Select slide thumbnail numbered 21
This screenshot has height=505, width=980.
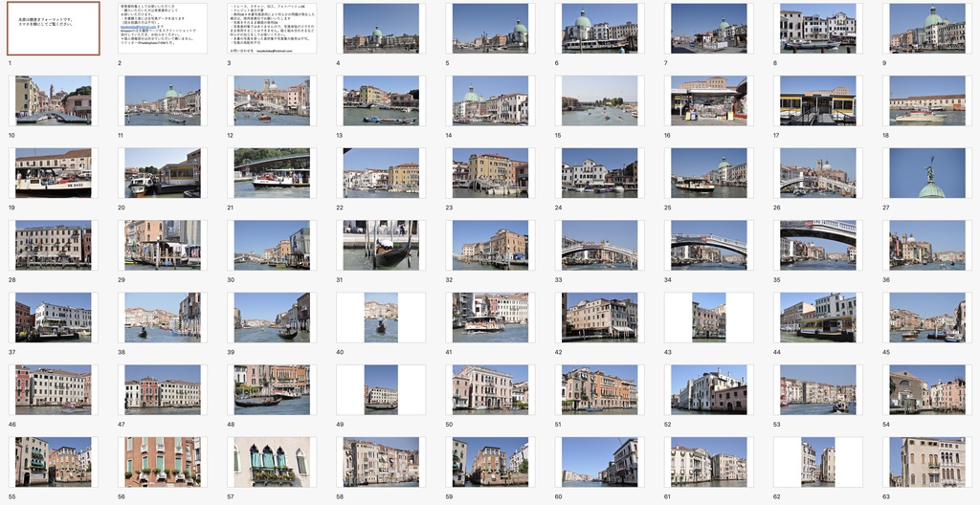click(x=272, y=173)
